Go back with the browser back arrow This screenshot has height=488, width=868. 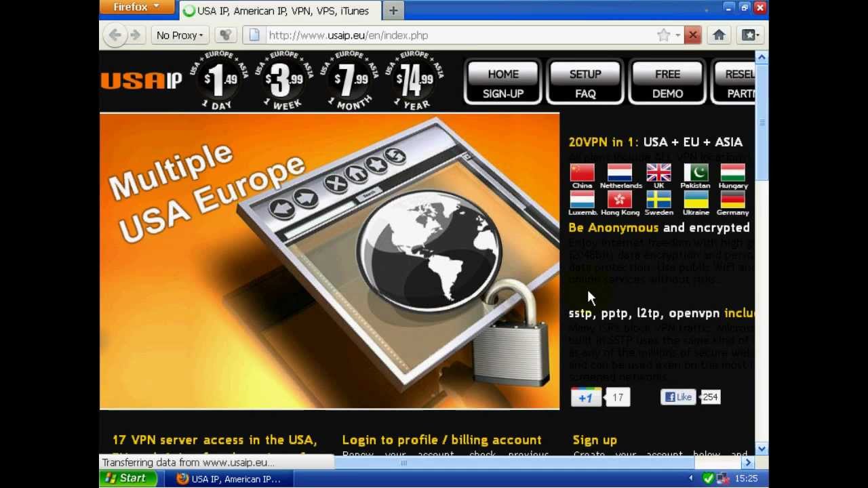coord(115,35)
